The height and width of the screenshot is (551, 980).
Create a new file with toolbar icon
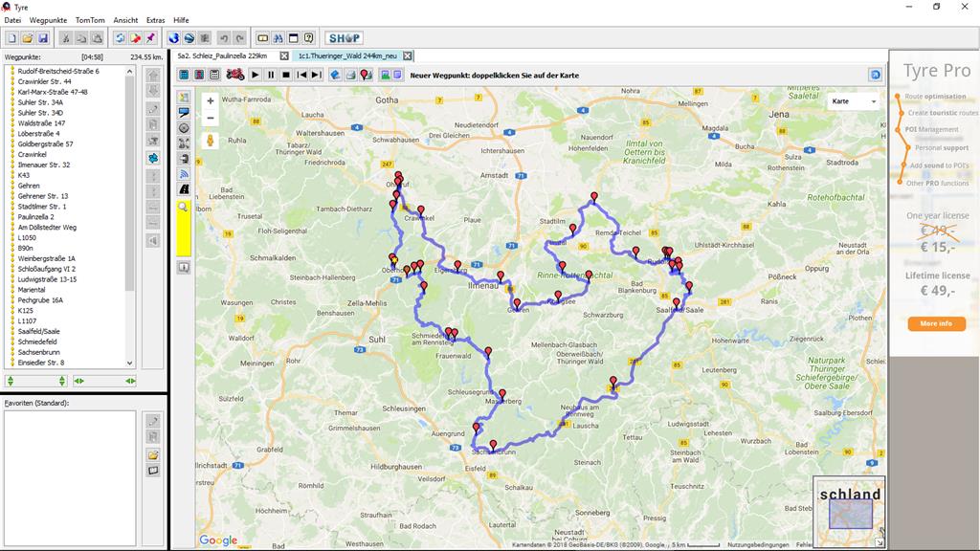[11, 38]
